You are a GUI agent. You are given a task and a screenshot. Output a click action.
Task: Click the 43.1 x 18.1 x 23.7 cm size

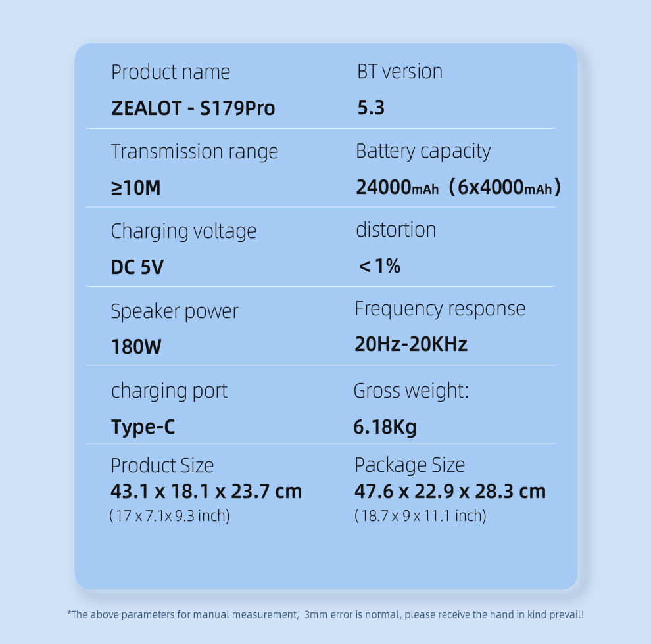tap(206, 492)
